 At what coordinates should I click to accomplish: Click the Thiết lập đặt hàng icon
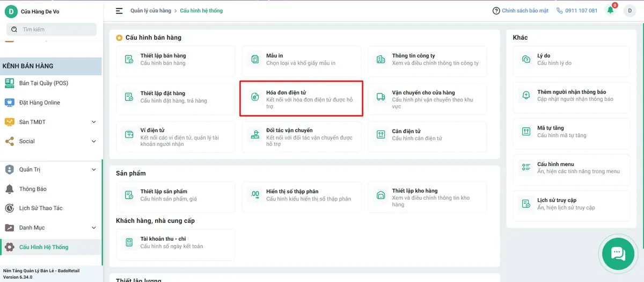tap(129, 97)
